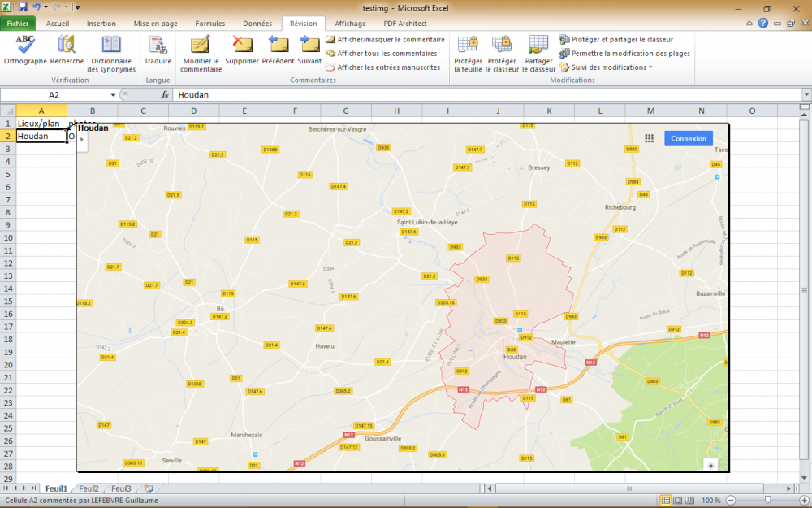The image size is (812, 508).
Task: Run the Orthographe spell check
Action: pos(25,50)
